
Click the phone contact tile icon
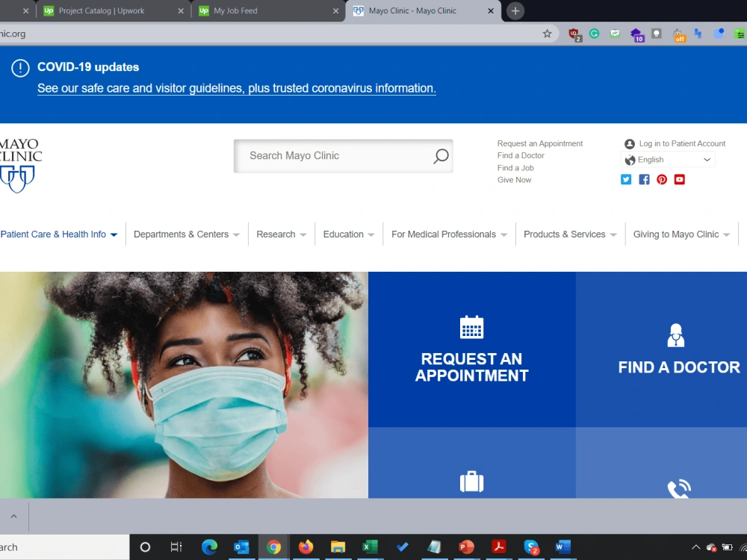(679, 488)
